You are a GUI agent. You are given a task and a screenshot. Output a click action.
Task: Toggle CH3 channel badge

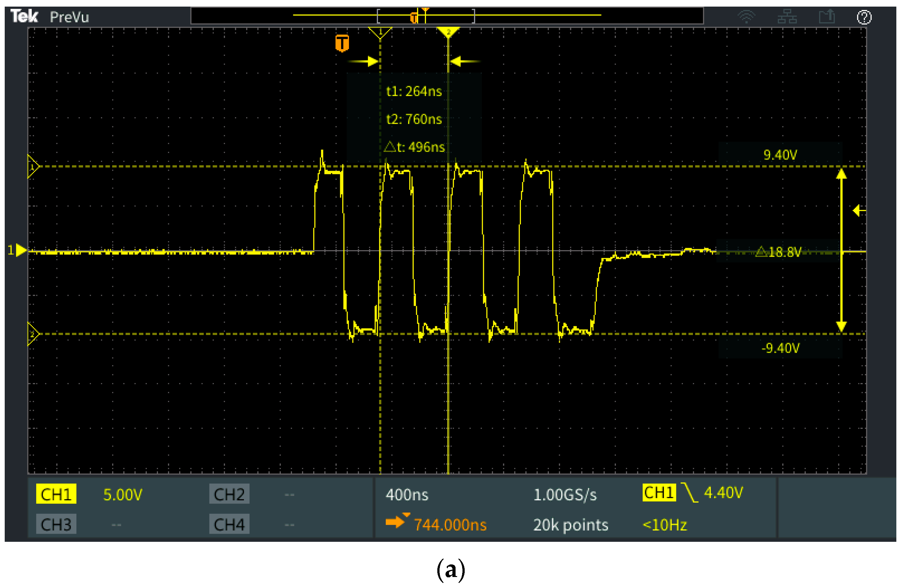[56, 524]
